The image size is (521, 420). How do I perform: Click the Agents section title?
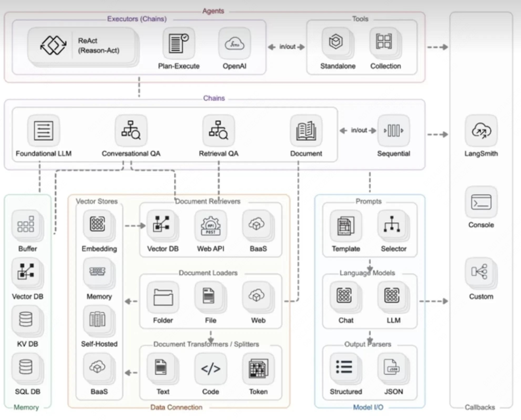(x=213, y=11)
